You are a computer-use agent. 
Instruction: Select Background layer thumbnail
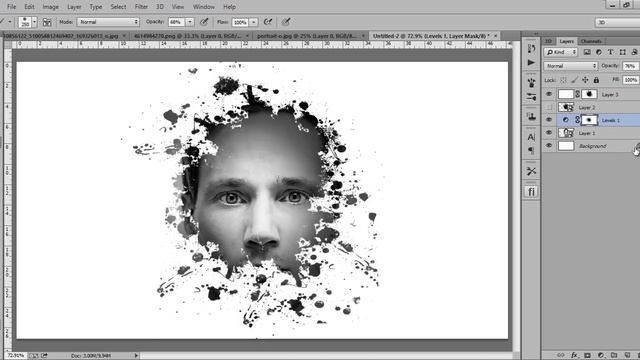[566, 146]
